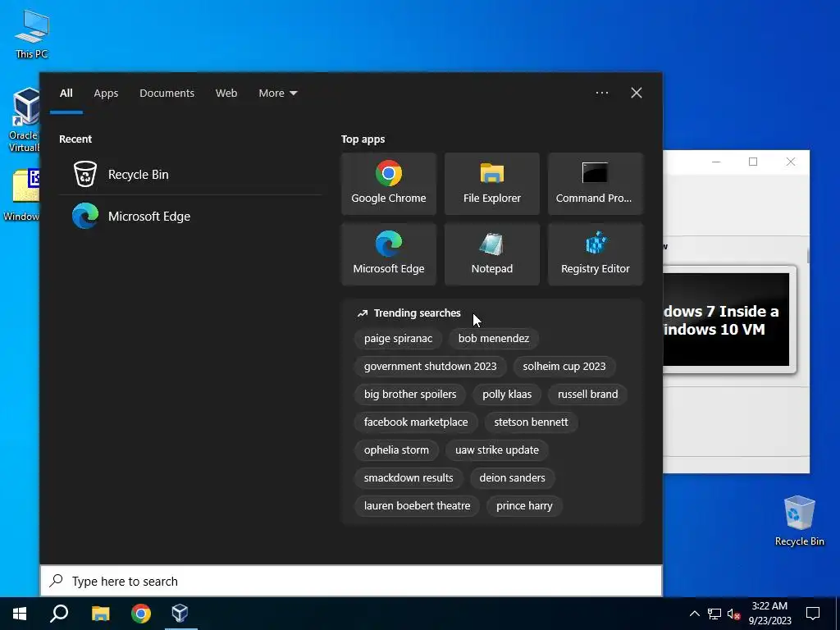Click the muted volume tray icon

pyautogui.click(x=733, y=614)
